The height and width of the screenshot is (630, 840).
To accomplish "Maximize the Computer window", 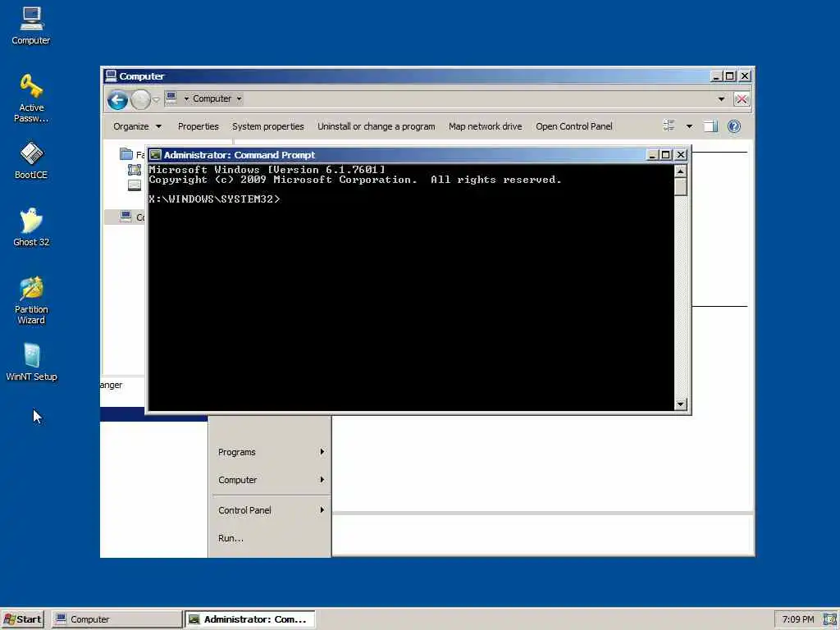I will tap(729, 76).
